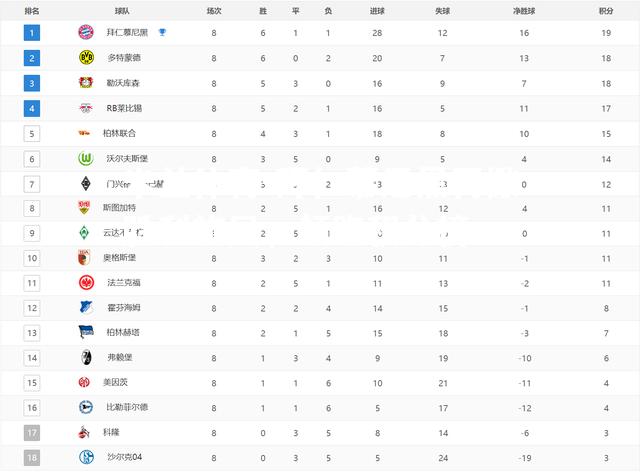The image size is (640, 475).
Task: Click the Schalke 04 blue logo
Action: pyautogui.click(x=86, y=457)
